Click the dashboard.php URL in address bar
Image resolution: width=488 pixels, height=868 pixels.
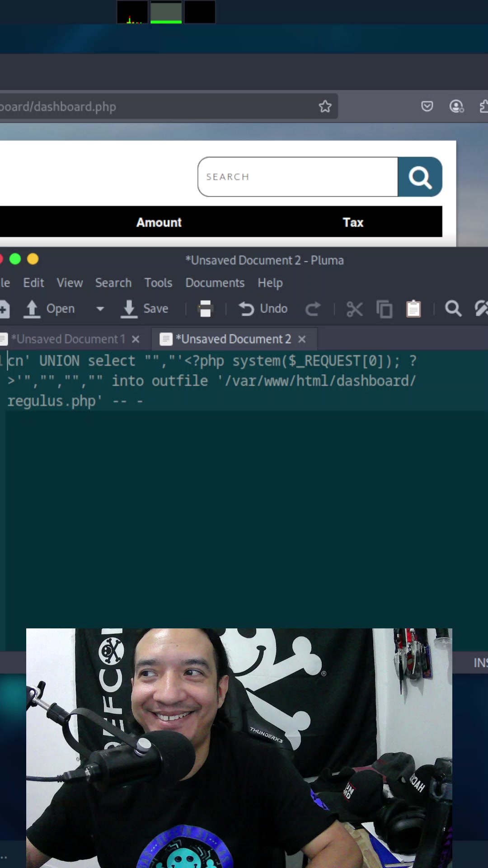pyautogui.click(x=58, y=107)
